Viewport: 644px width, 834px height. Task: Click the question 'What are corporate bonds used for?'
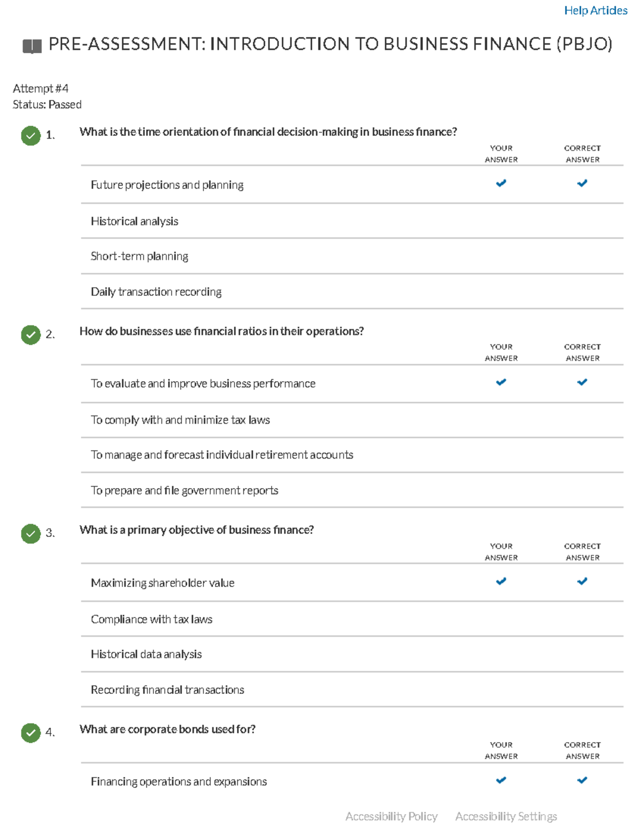click(x=167, y=729)
